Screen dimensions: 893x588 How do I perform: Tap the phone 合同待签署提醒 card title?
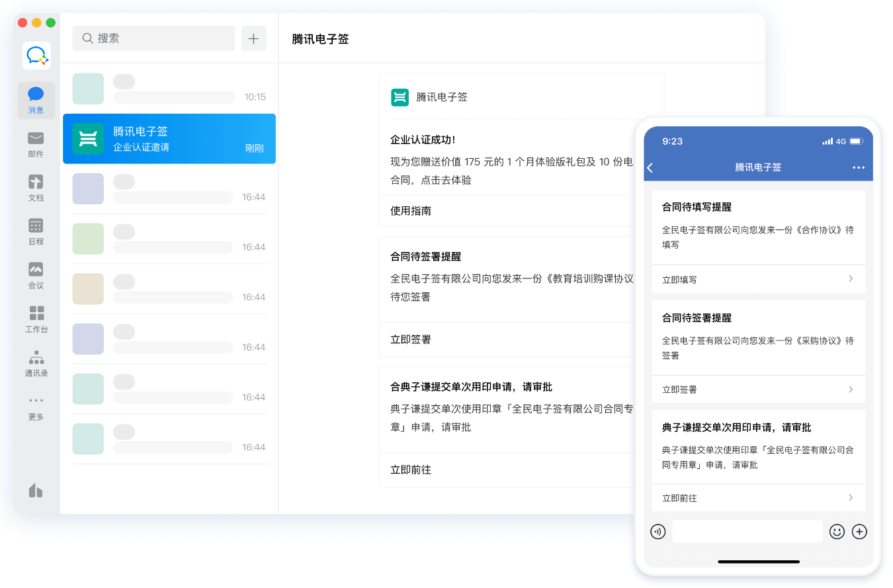697,318
